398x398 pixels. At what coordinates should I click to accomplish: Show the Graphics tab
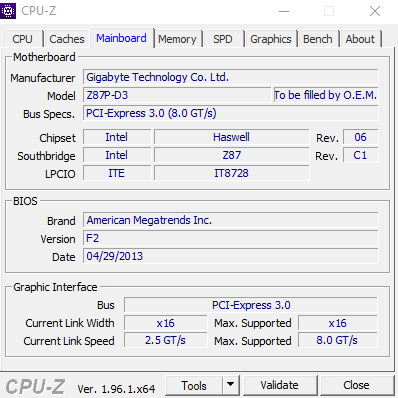pos(271,39)
